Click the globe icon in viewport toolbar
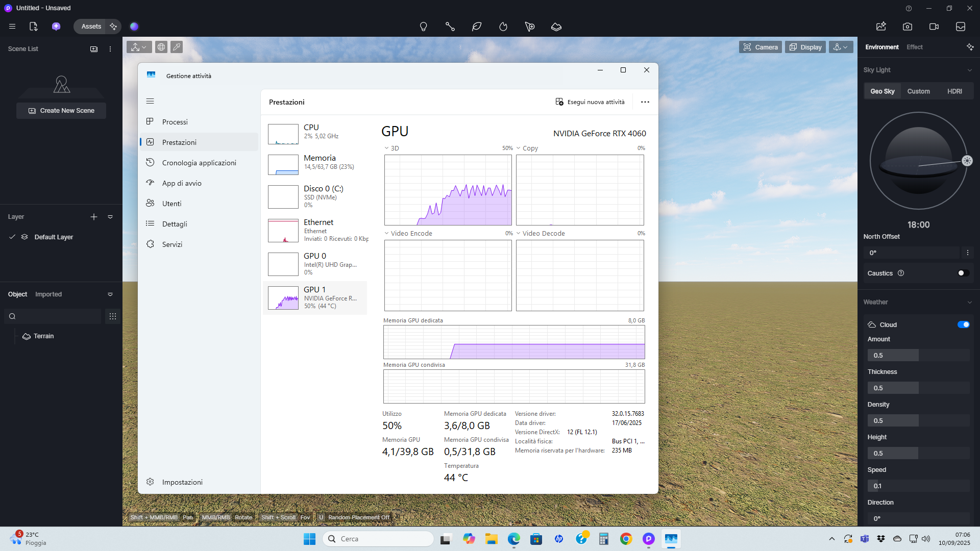The height and width of the screenshot is (551, 980). click(x=161, y=47)
